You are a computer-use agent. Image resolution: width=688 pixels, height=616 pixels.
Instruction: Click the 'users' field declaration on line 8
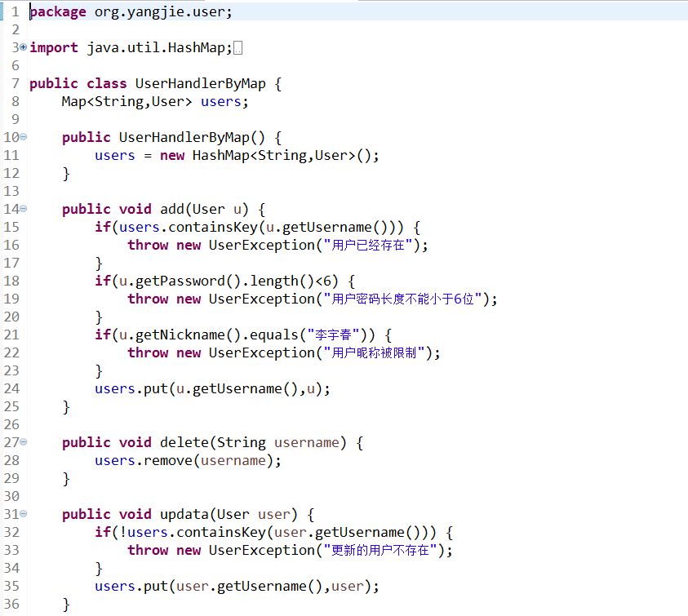tap(220, 102)
